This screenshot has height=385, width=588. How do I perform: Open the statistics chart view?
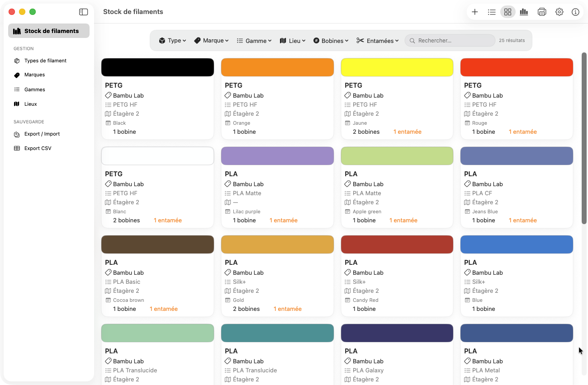(524, 12)
